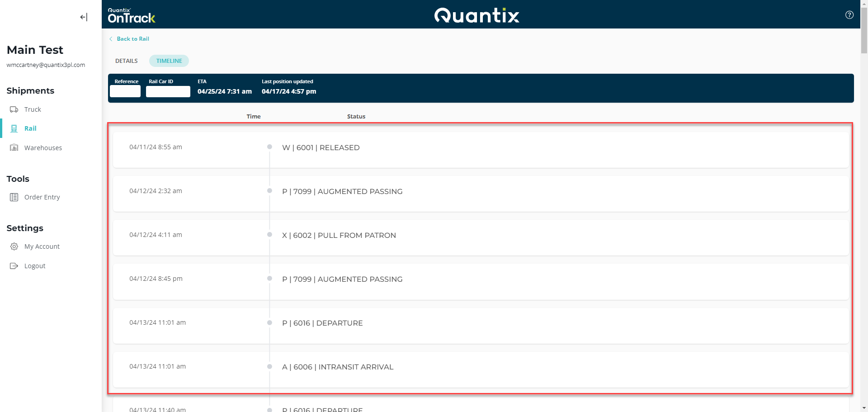Open Warehouses from the sidebar
The image size is (868, 412).
43,148
